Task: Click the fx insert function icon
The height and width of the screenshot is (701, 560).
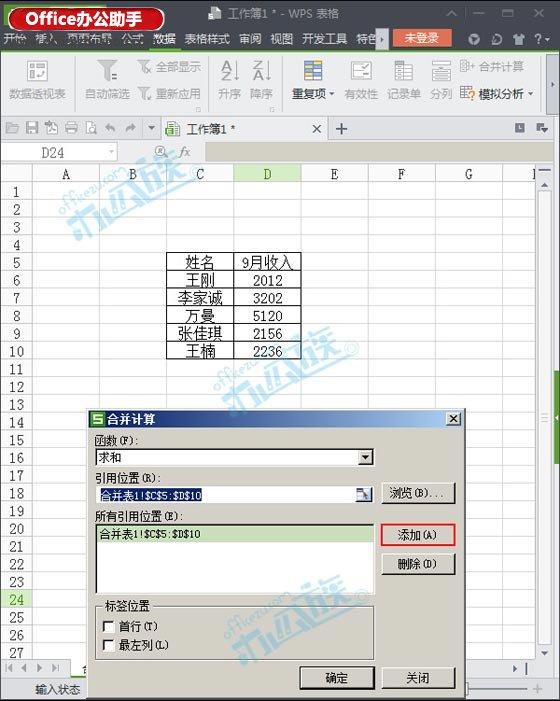Action: [184, 152]
